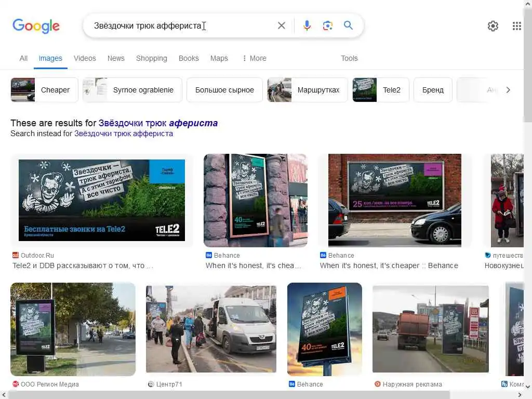The height and width of the screenshot is (399, 532).
Task: Click the Наружная реклама source name
Action: [412, 384]
